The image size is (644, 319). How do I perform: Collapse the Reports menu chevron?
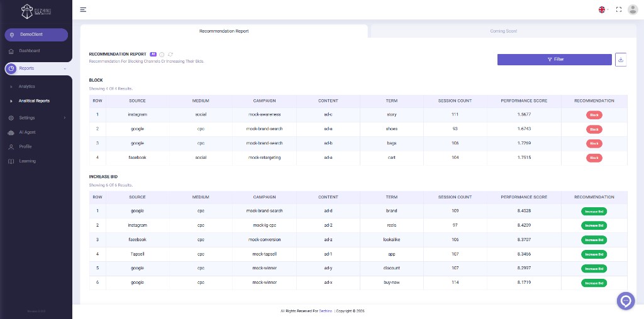click(x=65, y=68)
